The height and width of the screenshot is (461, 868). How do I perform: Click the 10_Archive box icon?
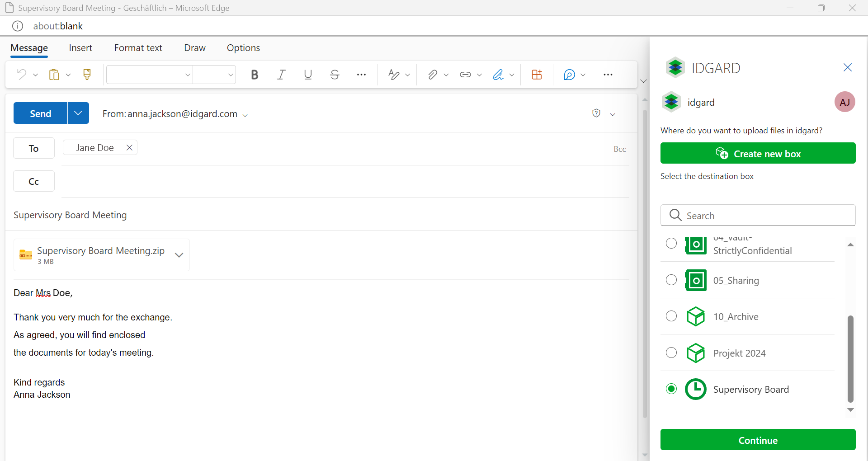[x=696, y=316]
